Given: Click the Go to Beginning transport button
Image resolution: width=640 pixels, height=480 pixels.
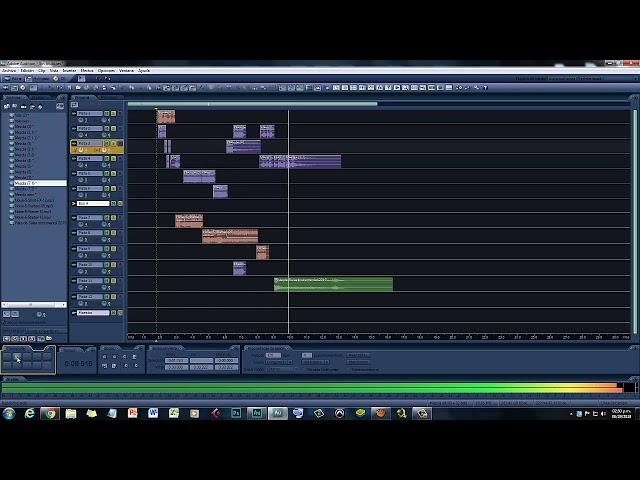Looking at the screenshot, I should point(7,365).
